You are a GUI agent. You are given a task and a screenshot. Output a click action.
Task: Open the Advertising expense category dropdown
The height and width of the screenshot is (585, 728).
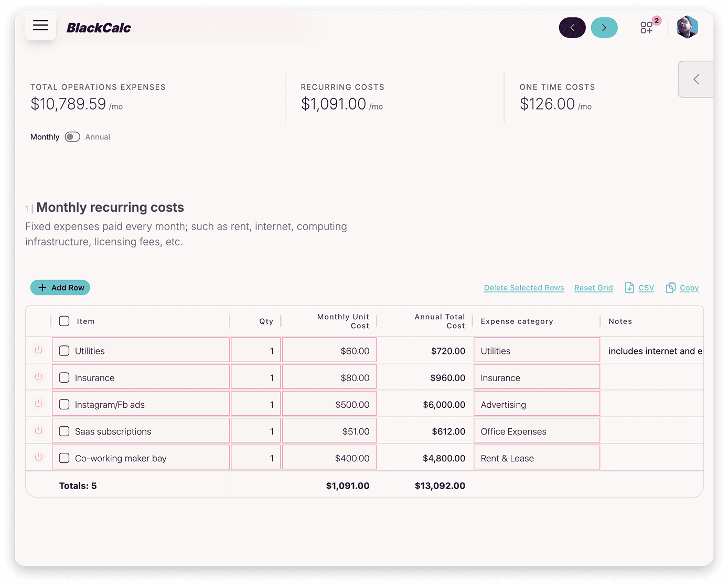(x=536, y=403)
